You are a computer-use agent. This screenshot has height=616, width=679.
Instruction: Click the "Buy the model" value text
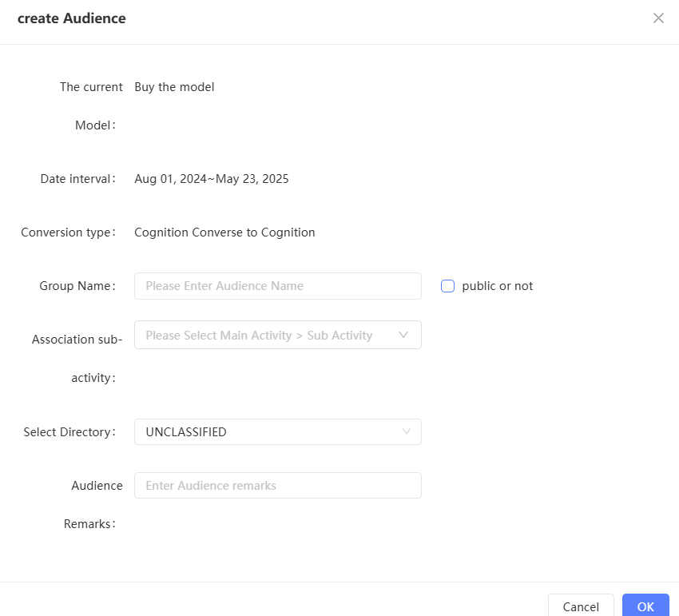pos(174,87)
